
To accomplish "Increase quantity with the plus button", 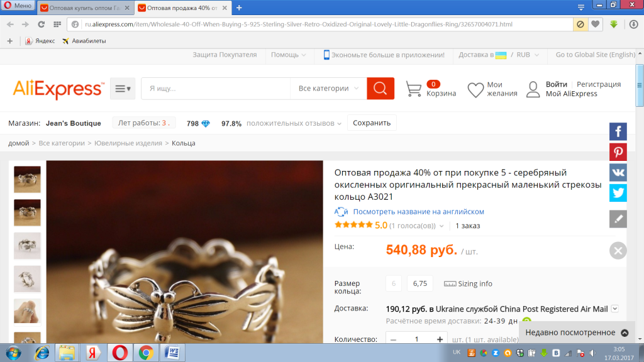I will click(x=440, y=339).
